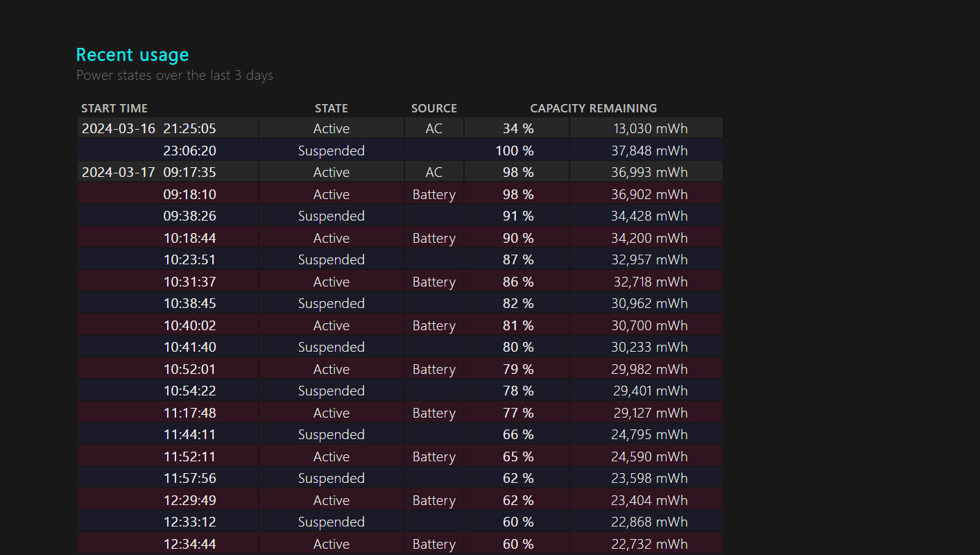Screen dimensions: 980x555
Task: Click the 10:40:02 start time
Action: click(190, 325)
